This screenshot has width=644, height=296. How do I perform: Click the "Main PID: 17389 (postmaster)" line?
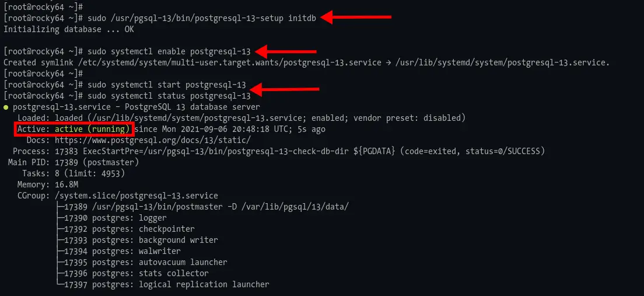click(69, 162)
